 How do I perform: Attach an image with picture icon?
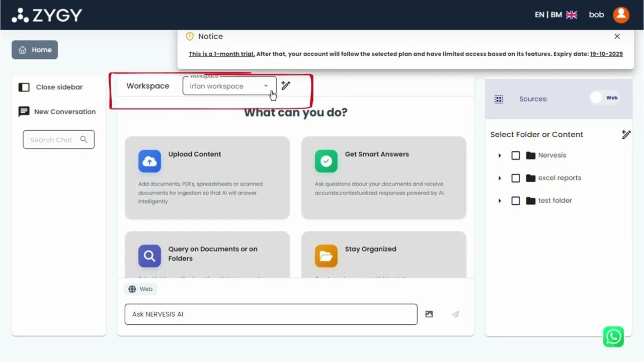point(429,314)
